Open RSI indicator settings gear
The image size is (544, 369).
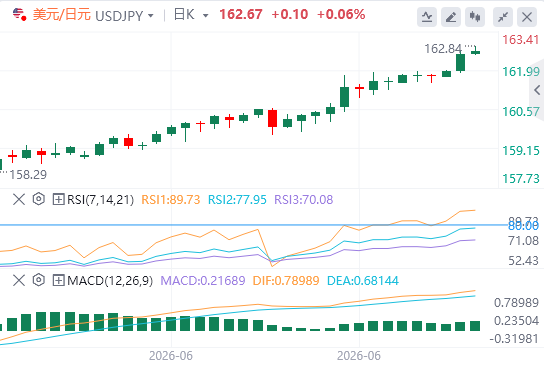[39, 199]
